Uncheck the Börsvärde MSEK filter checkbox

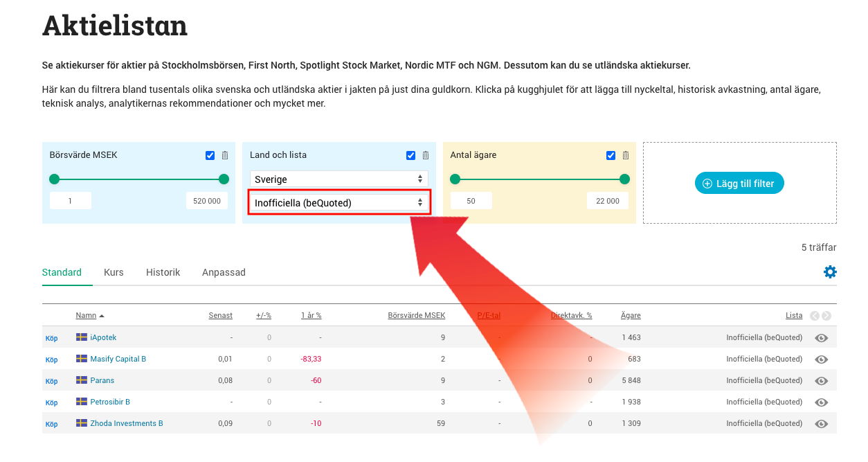pyautogui.click(x=210, y=156)
